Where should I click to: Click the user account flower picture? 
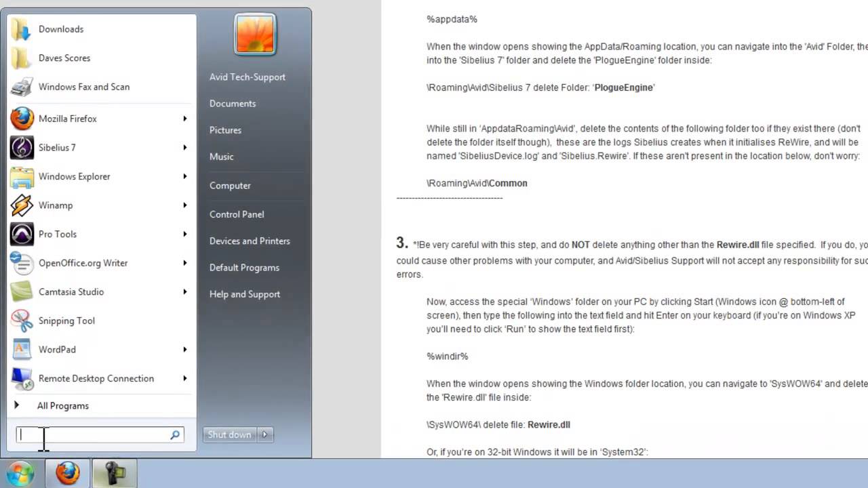tap(254, 33)
